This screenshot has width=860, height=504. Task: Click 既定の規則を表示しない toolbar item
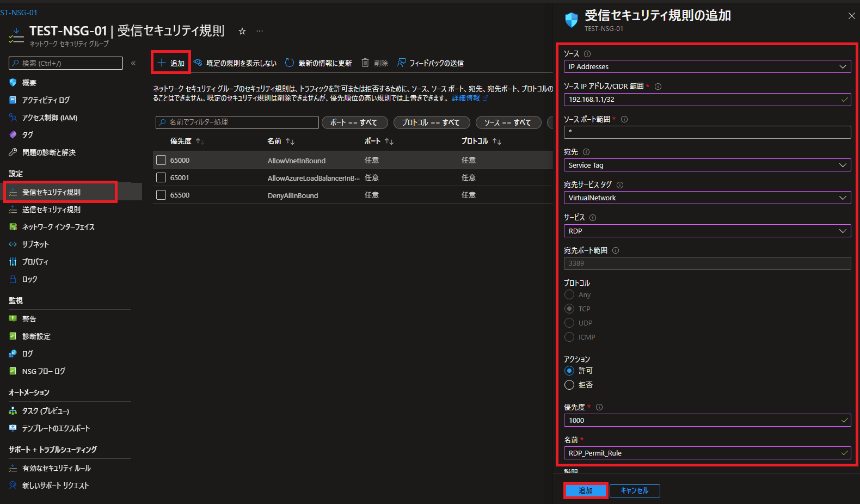(x=235, y=63)
